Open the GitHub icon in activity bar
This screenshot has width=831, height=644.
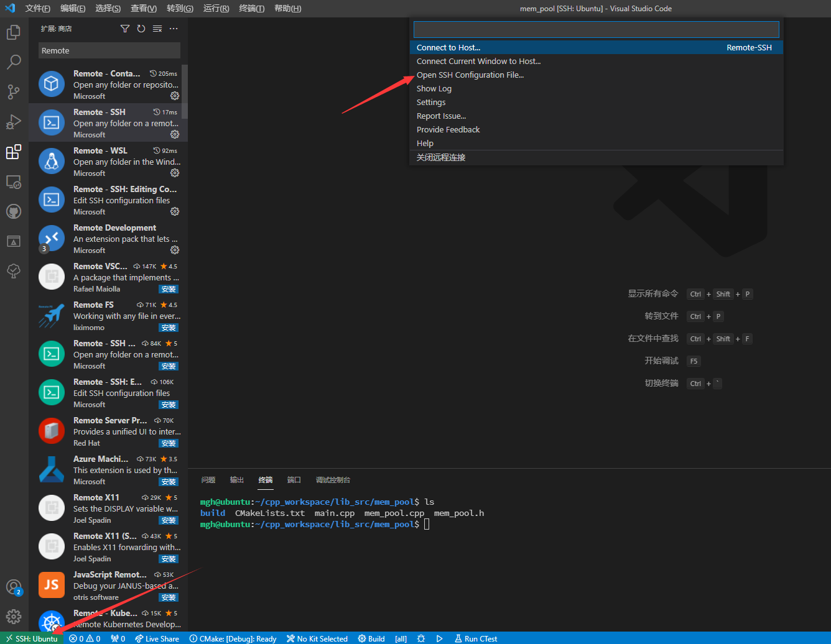pos(14,211)
